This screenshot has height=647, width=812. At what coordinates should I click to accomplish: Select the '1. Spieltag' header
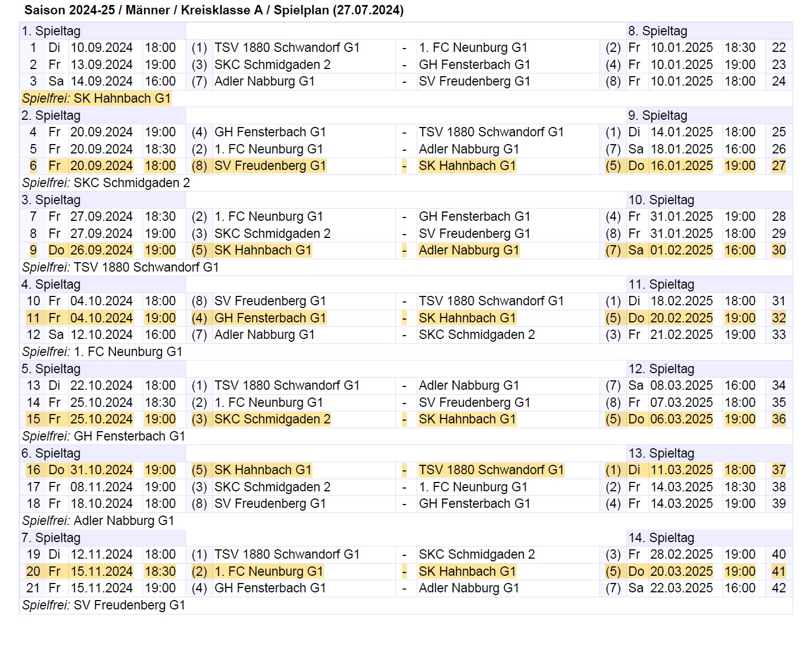(x=51, y=31)
